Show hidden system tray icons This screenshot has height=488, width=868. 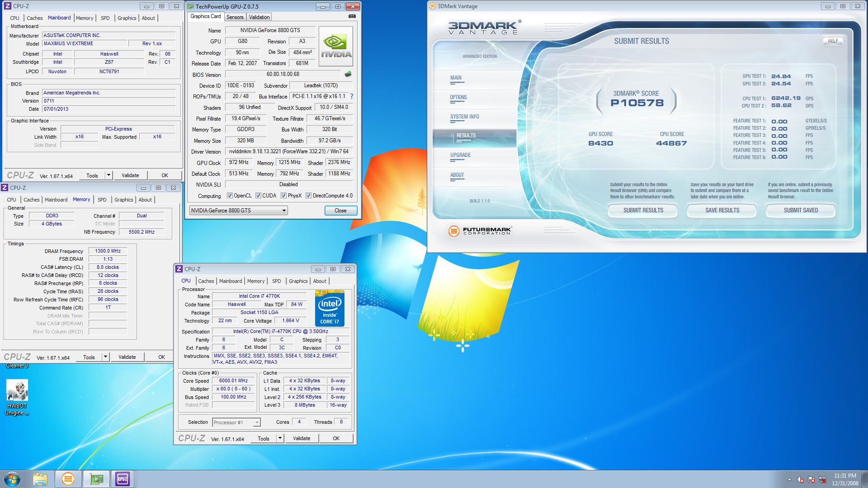click(x=789, y=479)
